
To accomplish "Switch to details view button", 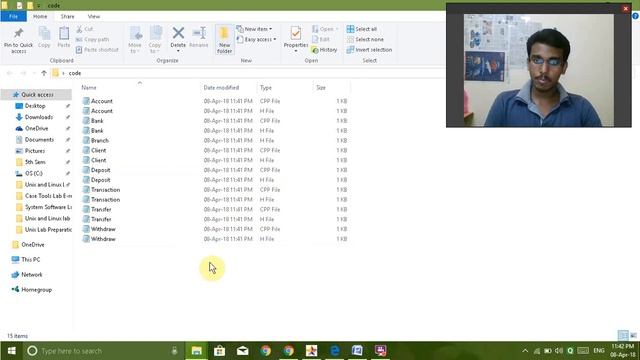I will (623, 336).
